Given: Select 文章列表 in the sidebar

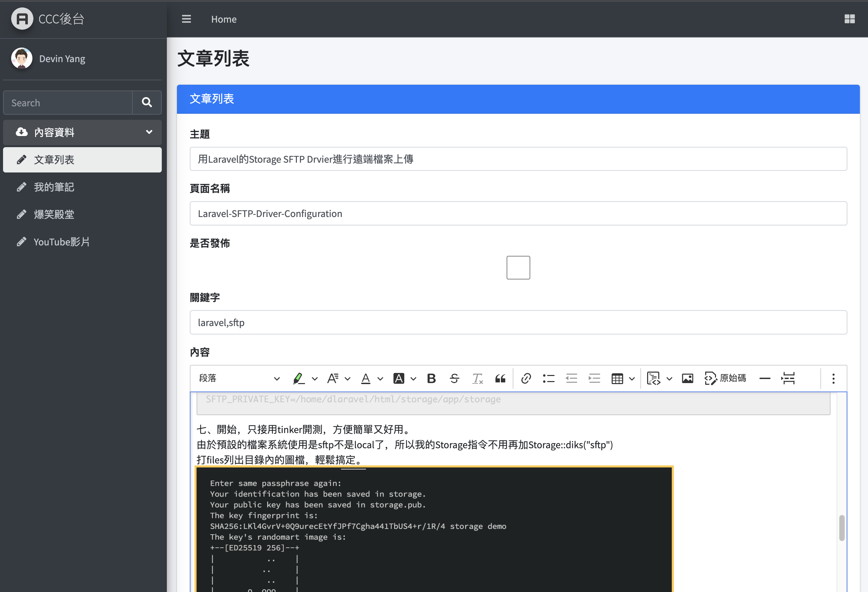Looking at the screenshot, I should click(x=82, y=160).
